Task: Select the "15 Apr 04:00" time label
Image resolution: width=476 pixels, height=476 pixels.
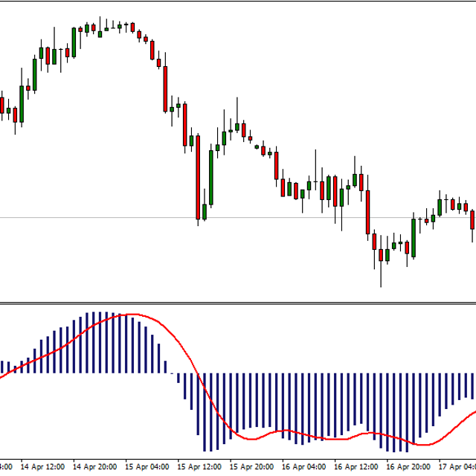Action: pyautogui.click(x=147, y=467)
